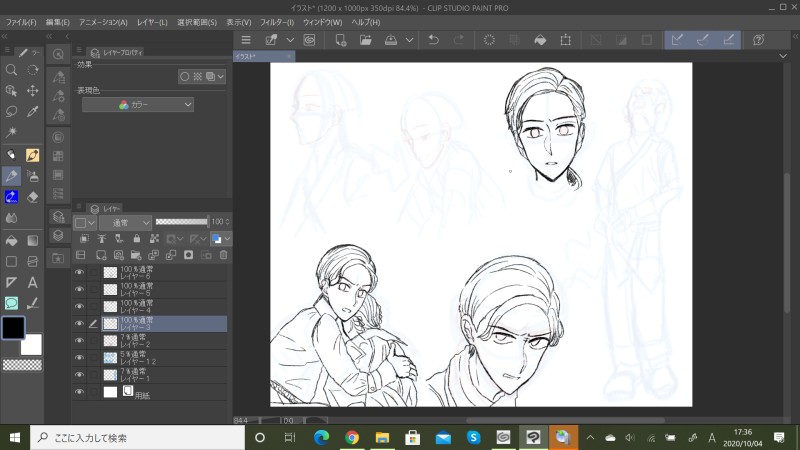Toggle visibility of the 用紙 paper layer

tap(80, 392)
